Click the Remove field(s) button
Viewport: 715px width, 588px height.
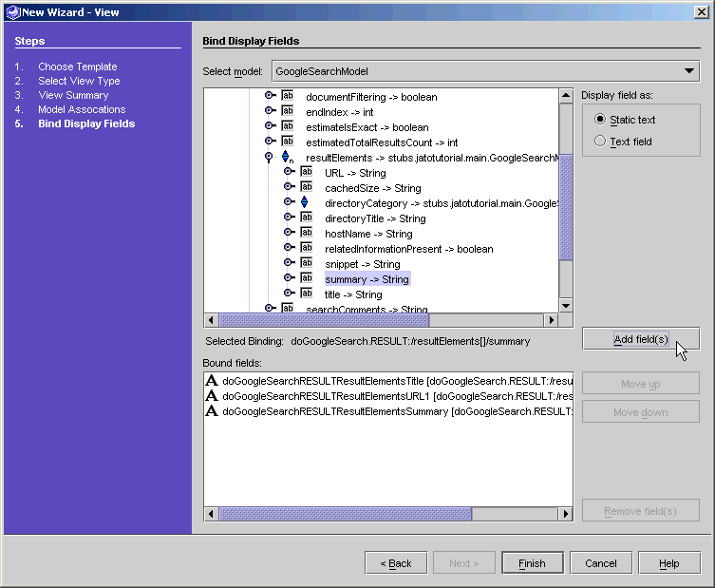pyautogui.click(x=641, y=510)
